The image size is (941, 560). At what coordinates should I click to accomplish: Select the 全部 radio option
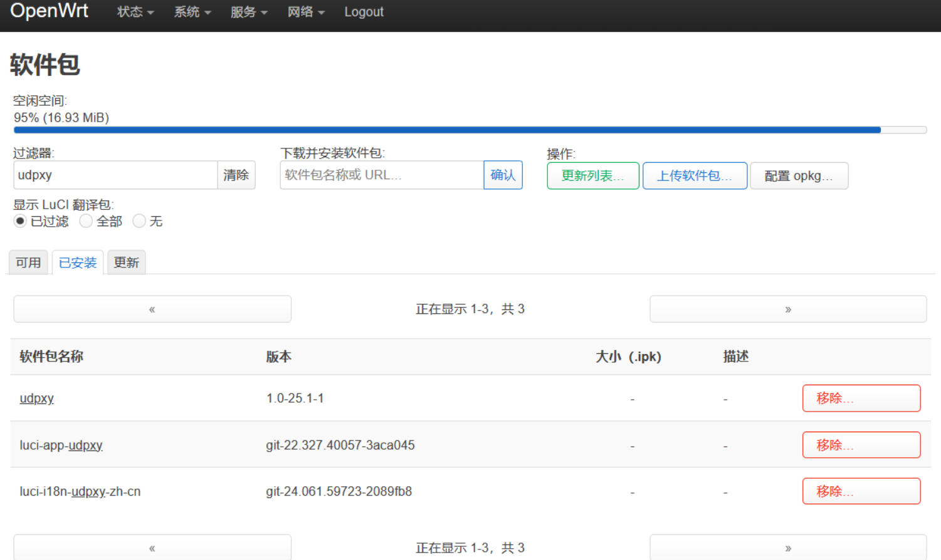pos(86,221)
